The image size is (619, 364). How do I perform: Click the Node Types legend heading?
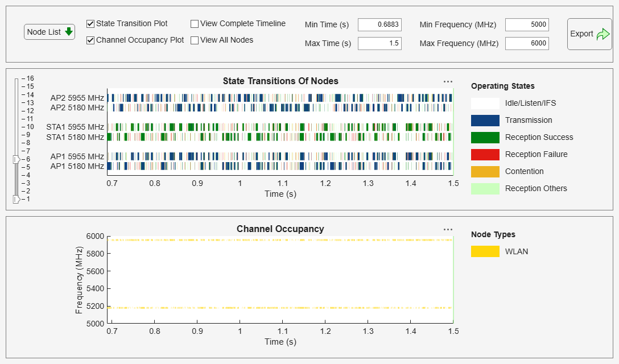[493, 234]
